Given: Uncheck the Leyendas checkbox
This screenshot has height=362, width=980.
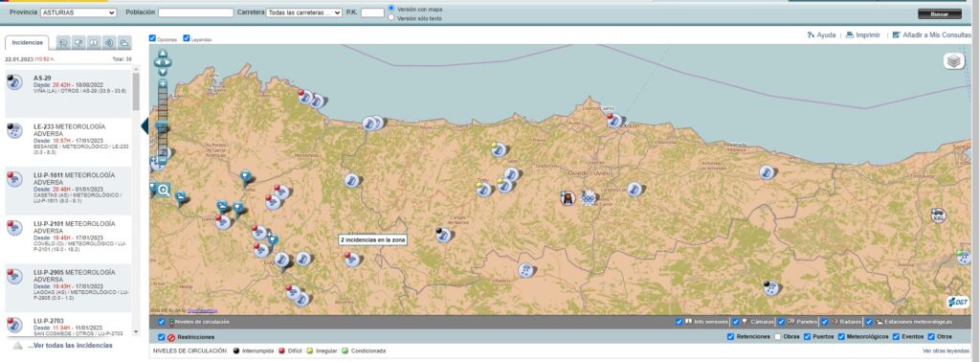Looking at the screenshot, I should click(x=187, y=38).
